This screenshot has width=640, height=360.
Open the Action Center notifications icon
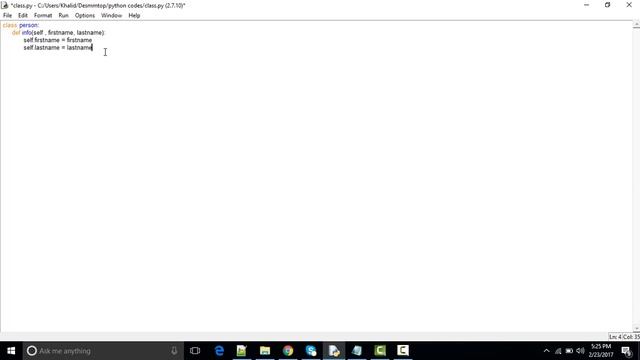point(627,351)
